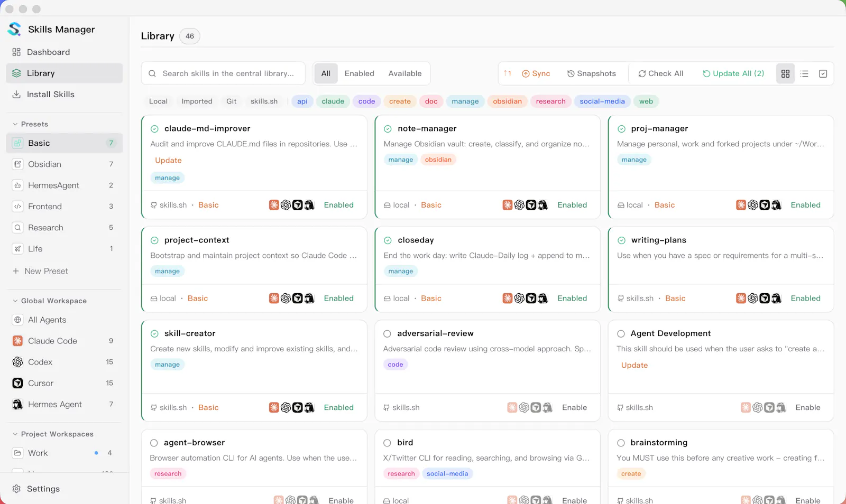Focus the skills search field
This screenshot has height=504, width=846.
pos(223,73)
